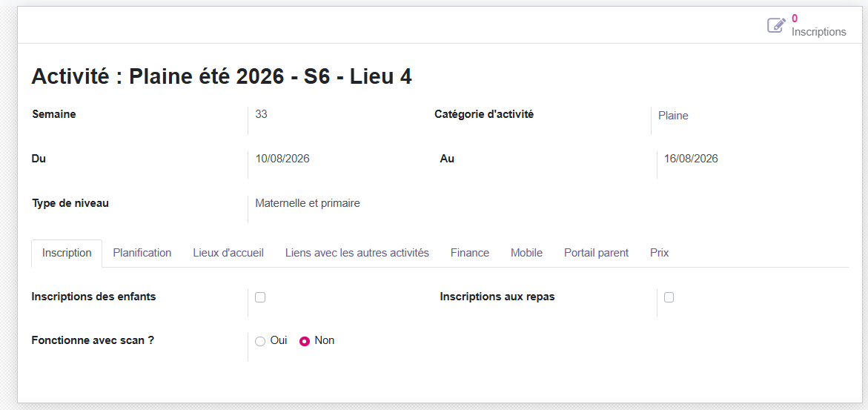Enable the Inscriptions aux repas checkbox

[x=669, y=297]
